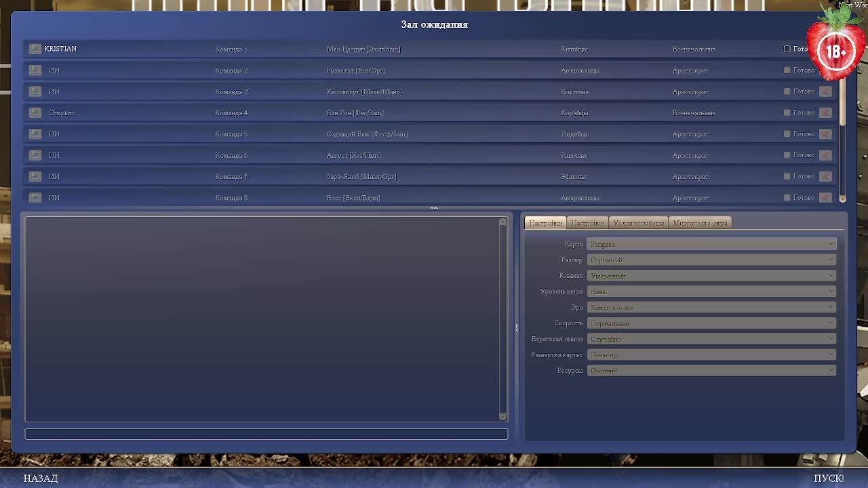Click the red X in Команда 4 row
Image resolution: width=868 pixels, height=488 pixels.
point(825,113)
